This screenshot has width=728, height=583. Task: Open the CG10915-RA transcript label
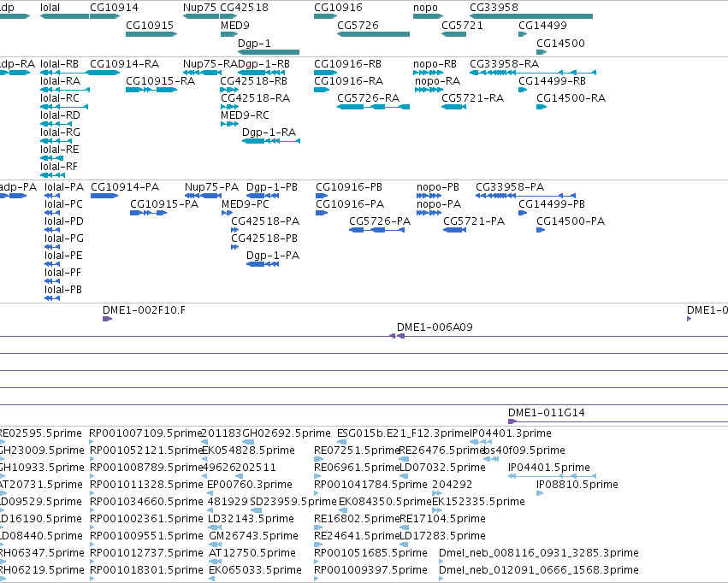pos(160,80)
